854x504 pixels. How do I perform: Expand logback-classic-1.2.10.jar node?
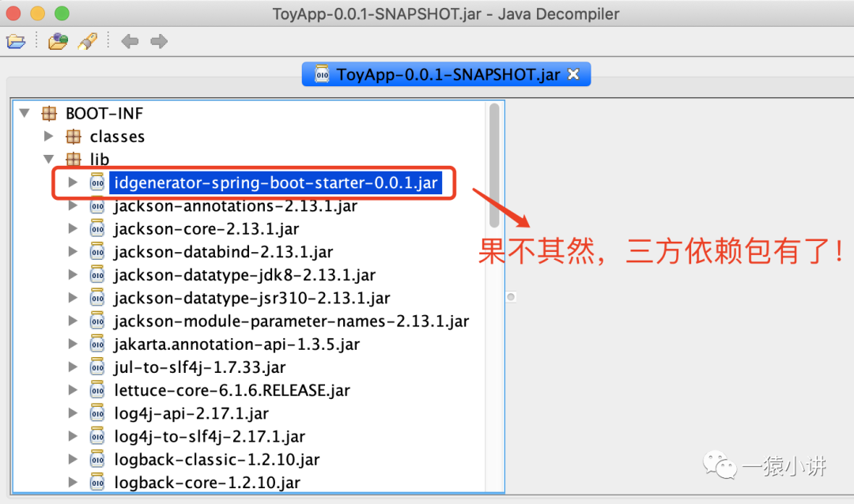(73, 460)
